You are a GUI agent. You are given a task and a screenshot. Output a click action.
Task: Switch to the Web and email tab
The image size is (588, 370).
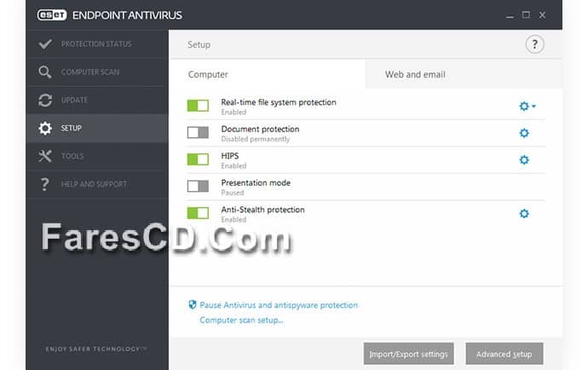coord(464,74)
